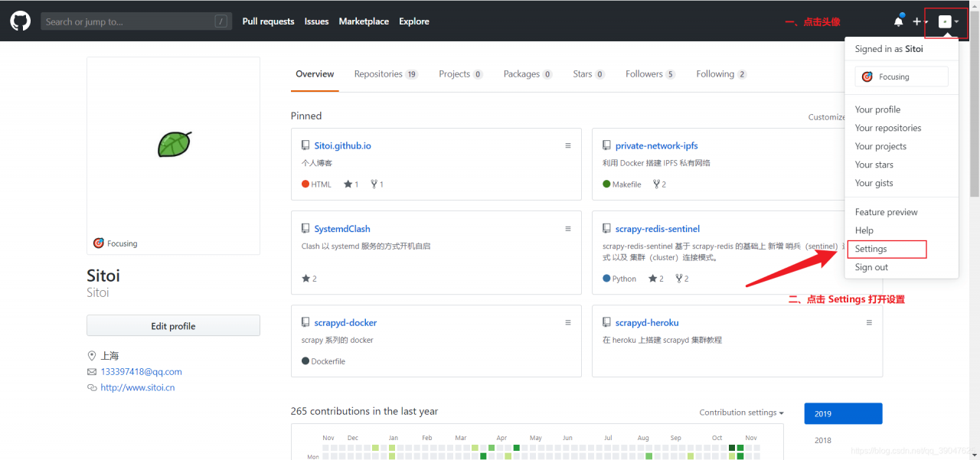This screenshot has width=980, height=460.
Task: Click the Edit profile button
Action: pos(173,325)
